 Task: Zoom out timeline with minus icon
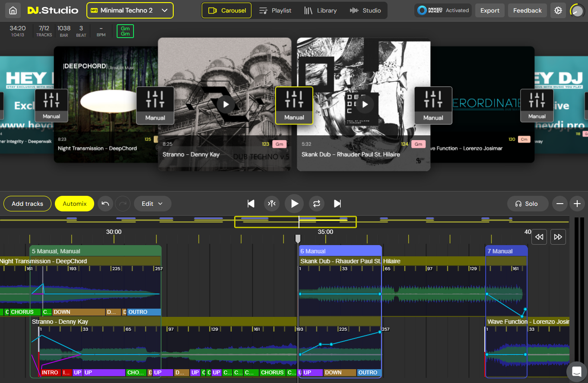coord(560,204)
